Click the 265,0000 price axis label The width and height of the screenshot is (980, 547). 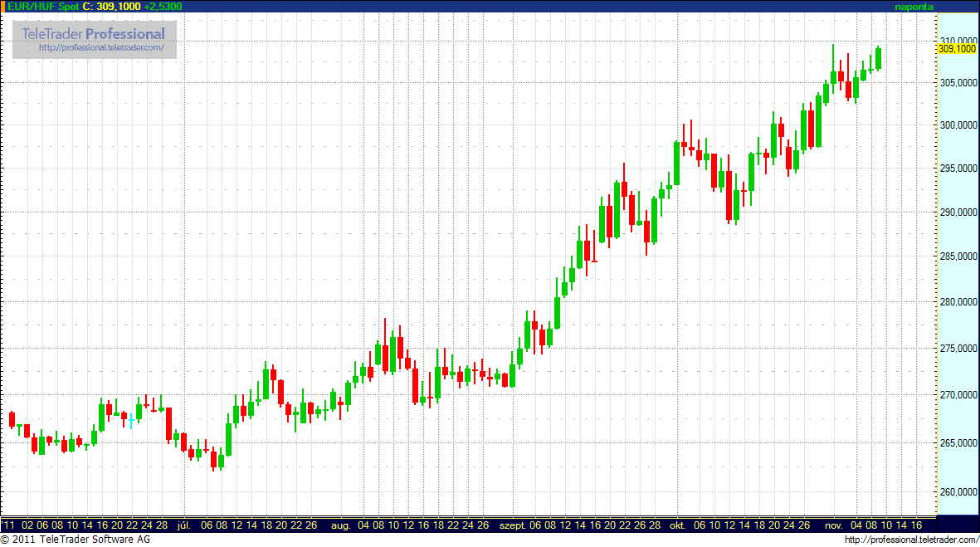coord(958,443)
